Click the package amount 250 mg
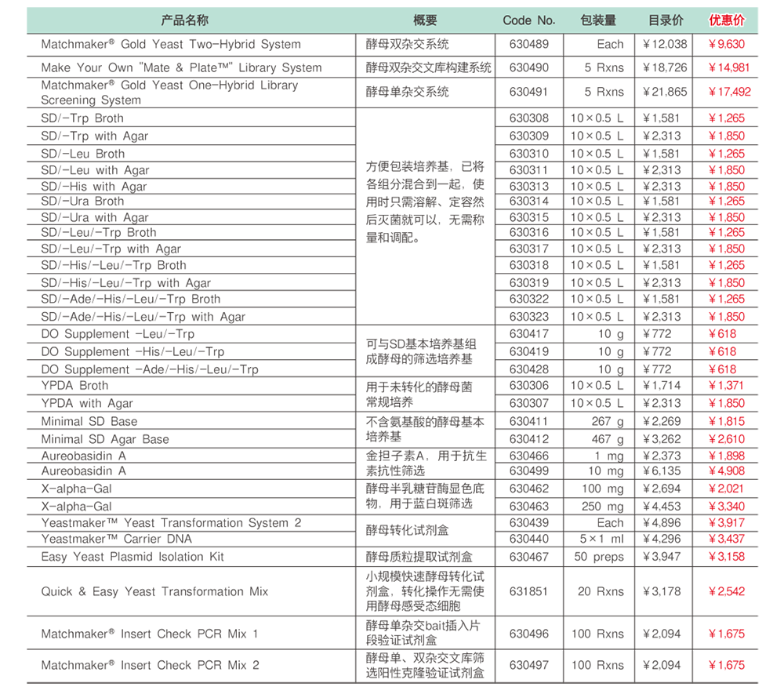Screen dimensions: 784x694 tap(602, 507)
